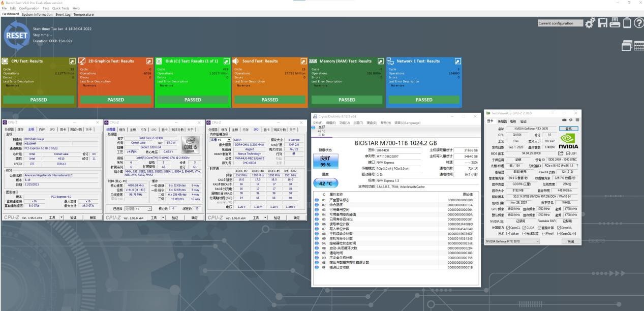The height and width of the screenshot is (311, 644).
Task: Switch to the 传感器 tab in GPU-Z
Action: point(502,121)
